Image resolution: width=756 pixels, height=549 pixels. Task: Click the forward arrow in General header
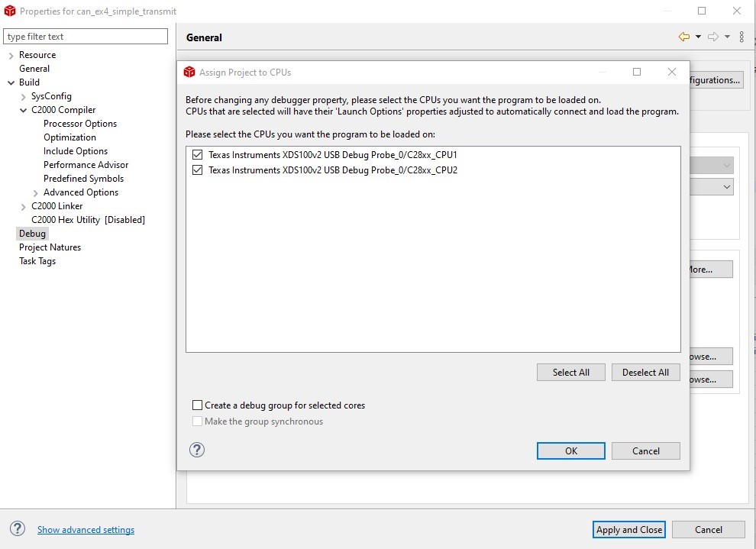(x=713, y=37)
